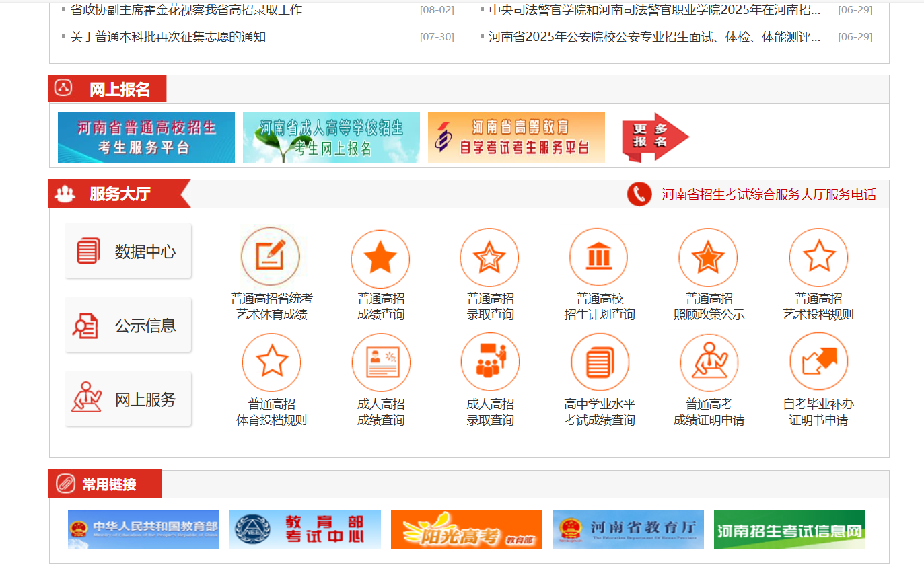Click the 河南招生考试信息网 banner

[789, 529]
